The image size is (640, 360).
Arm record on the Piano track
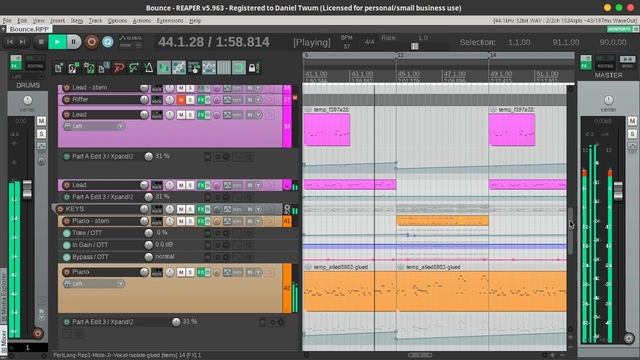67,272
